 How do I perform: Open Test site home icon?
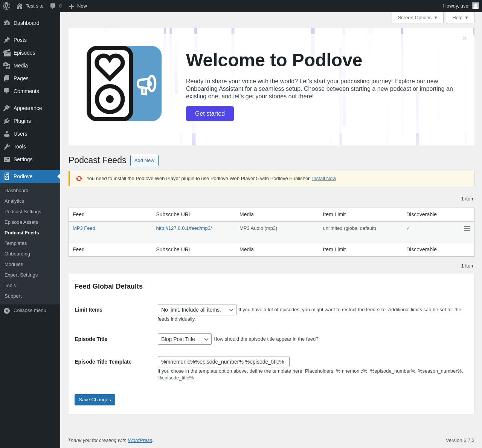click(x=20, y=6)
